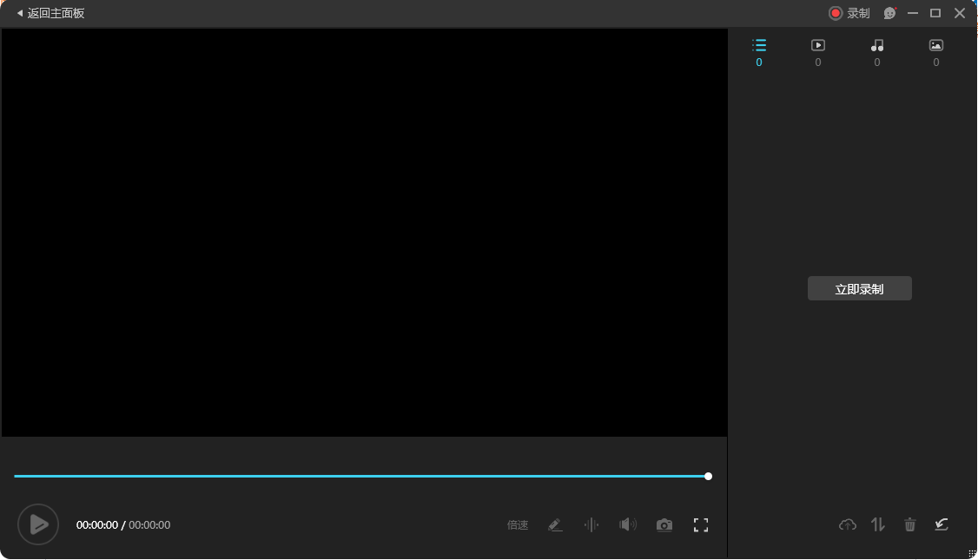Return to main panel via 返回主面板

50,13
